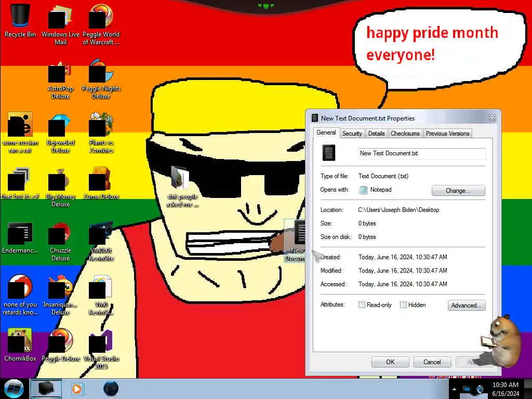Open Advanced... attributes button

pyautogui.click(x=467, y=305)
